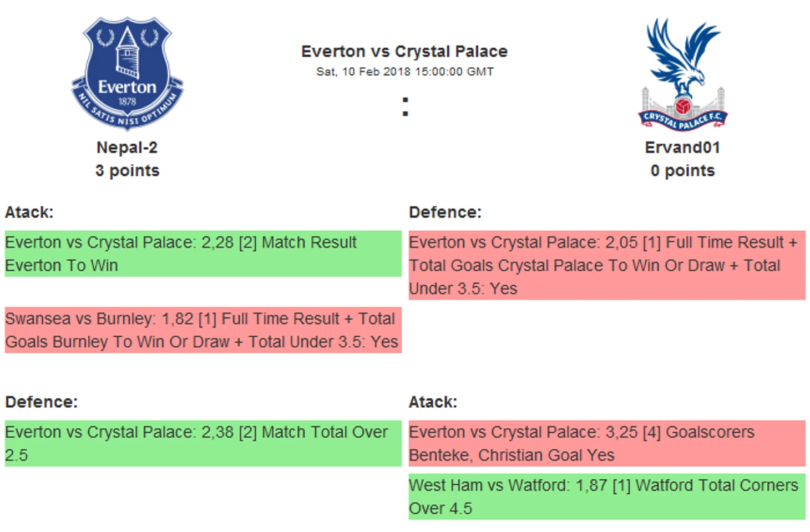Click the 3 points label under Nepal-2
Viewport: 810px width, 532px height.
tap(127, 171)
